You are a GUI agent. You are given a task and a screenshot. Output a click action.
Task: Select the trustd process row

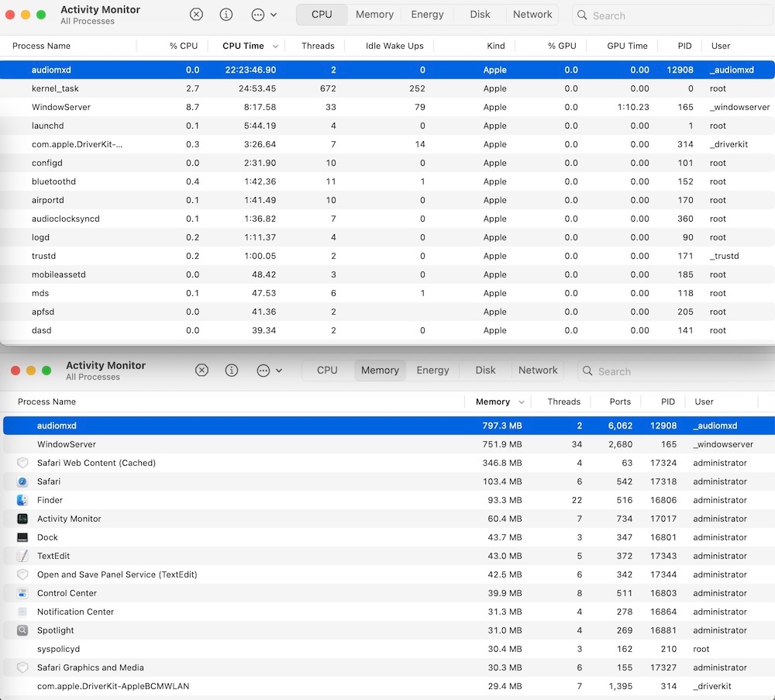click(x=387, y=256)
